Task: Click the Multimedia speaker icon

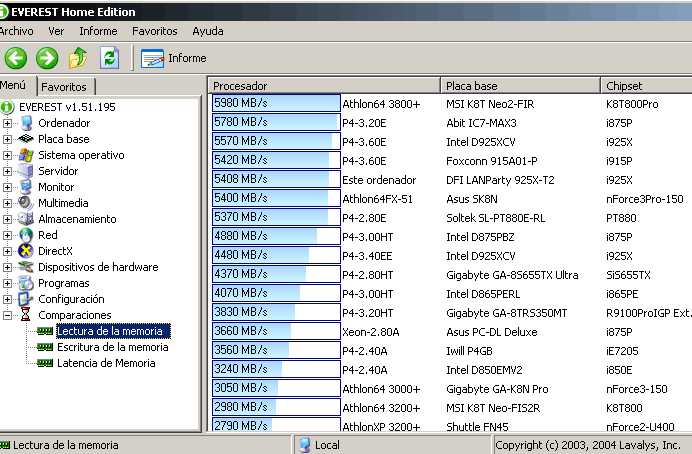Action: point(26,203)
